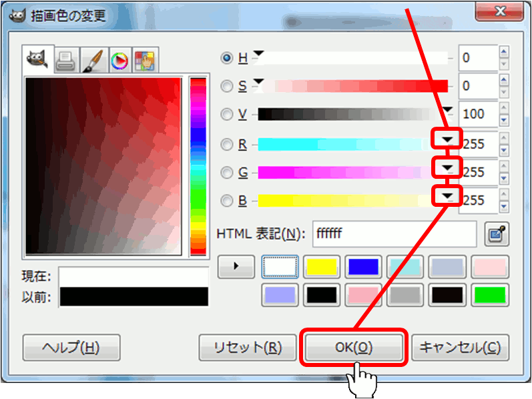Click the HTML 表記 hex input field
The image size is (532, 399).
coord(394,234)
